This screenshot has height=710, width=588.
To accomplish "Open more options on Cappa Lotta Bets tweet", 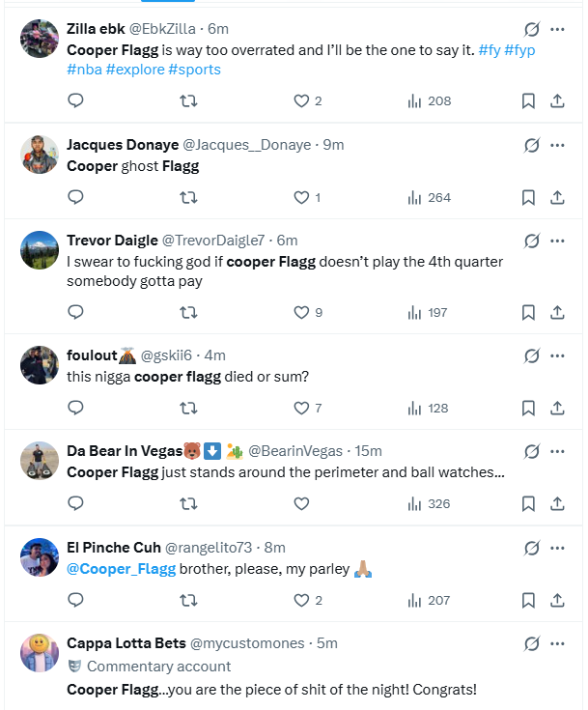I will tap(557, 643).
